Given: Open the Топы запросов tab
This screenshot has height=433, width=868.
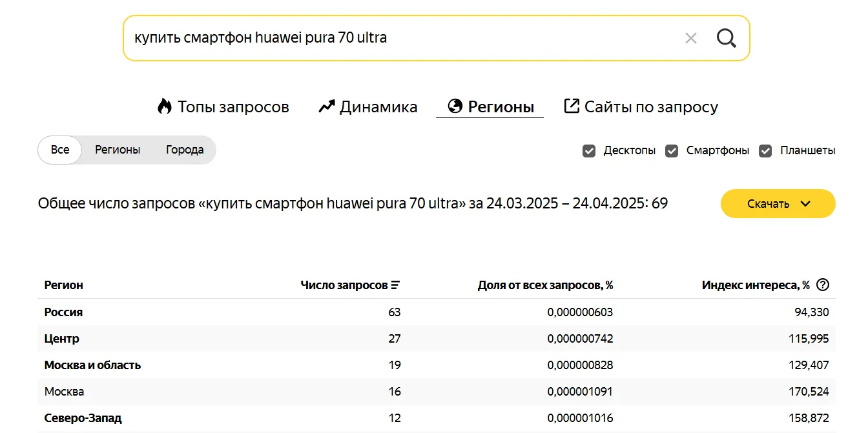Looking at the screenshot, I should (x=223, y=106).
